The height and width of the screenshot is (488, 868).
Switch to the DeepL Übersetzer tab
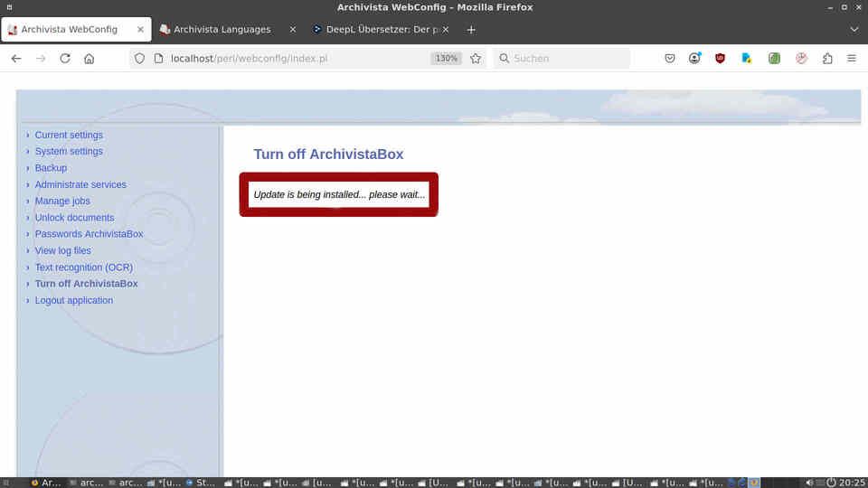[382, 29]
